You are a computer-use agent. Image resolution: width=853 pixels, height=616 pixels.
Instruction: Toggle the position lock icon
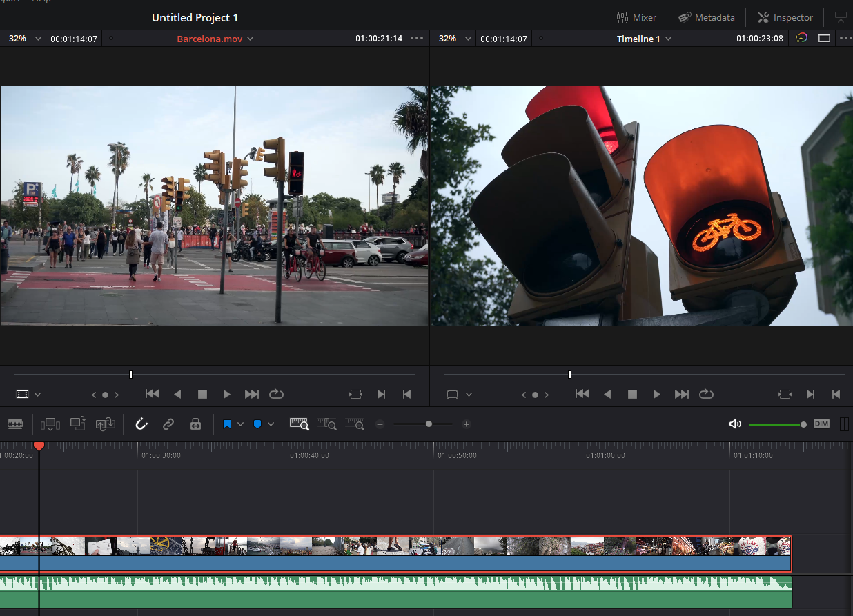[x=195, y=424]
